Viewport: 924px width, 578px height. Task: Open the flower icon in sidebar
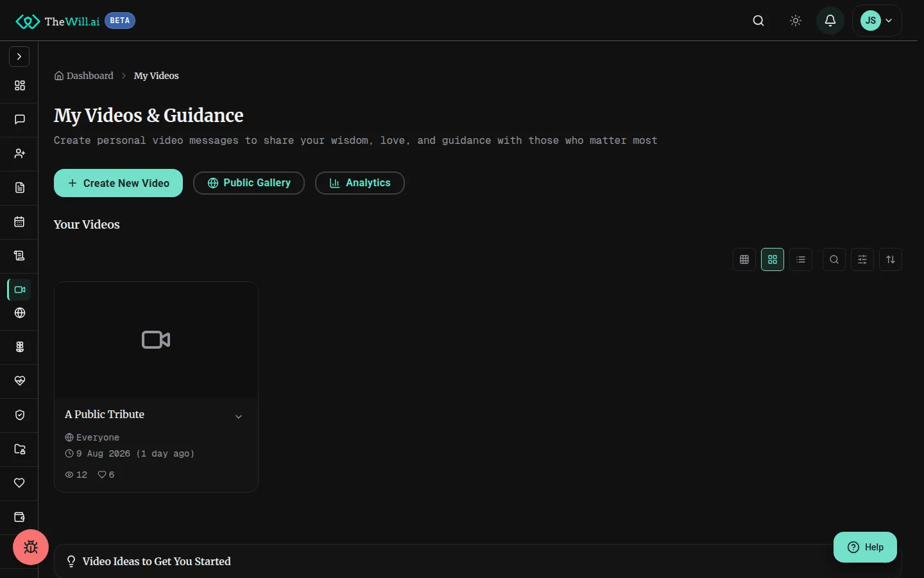pyautogui.click(x=20, y=347)
